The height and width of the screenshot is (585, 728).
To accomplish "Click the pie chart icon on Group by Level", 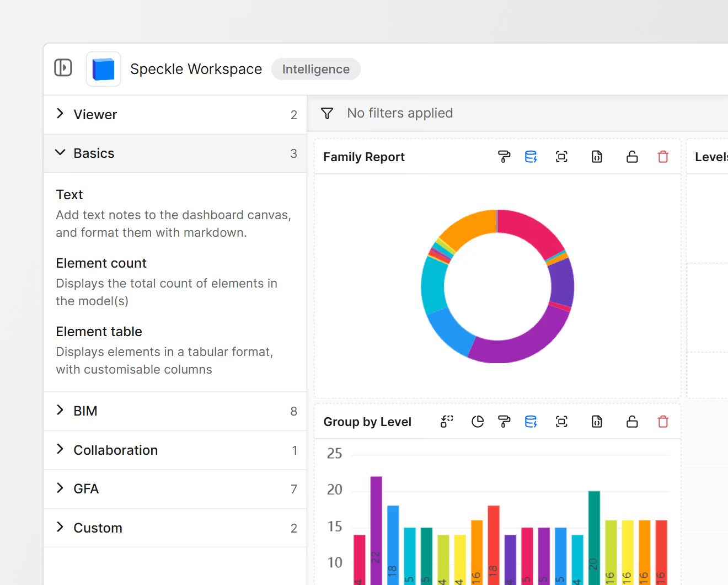I will tap(478, 422).
